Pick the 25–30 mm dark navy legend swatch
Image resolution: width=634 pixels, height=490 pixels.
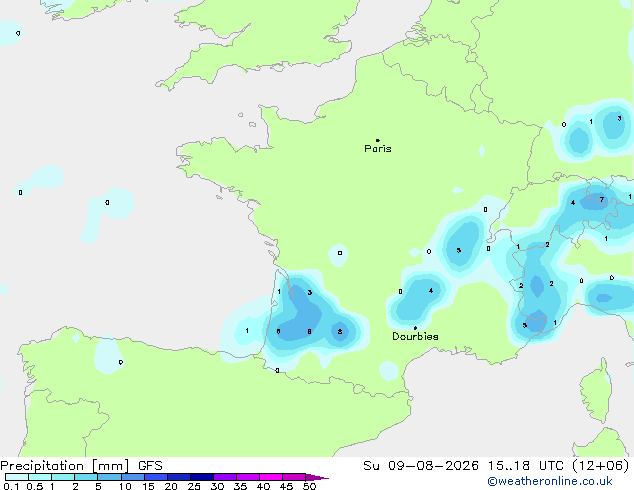[202, 477]
